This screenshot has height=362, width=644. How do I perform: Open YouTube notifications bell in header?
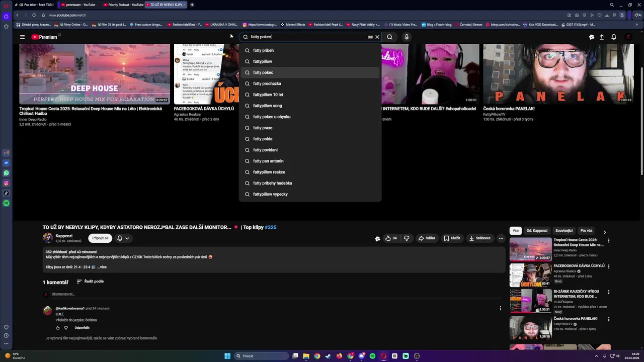point(613,37)
